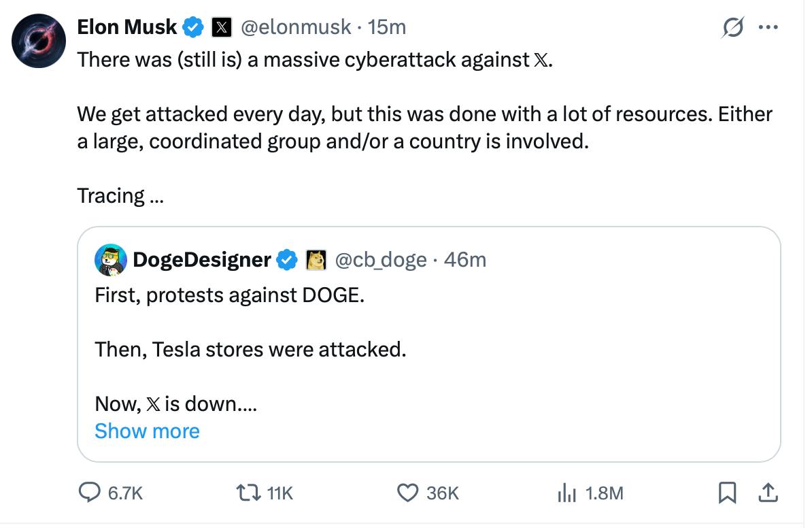Expand quoted tweet with Show more
812x528 pixels.
pyautogui.click(x=147, y=431)
